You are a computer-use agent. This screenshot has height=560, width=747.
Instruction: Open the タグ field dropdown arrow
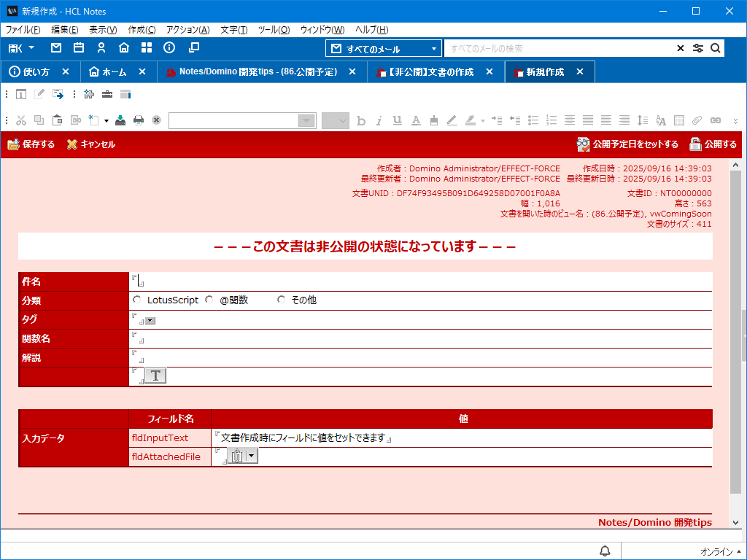[150, 320]
